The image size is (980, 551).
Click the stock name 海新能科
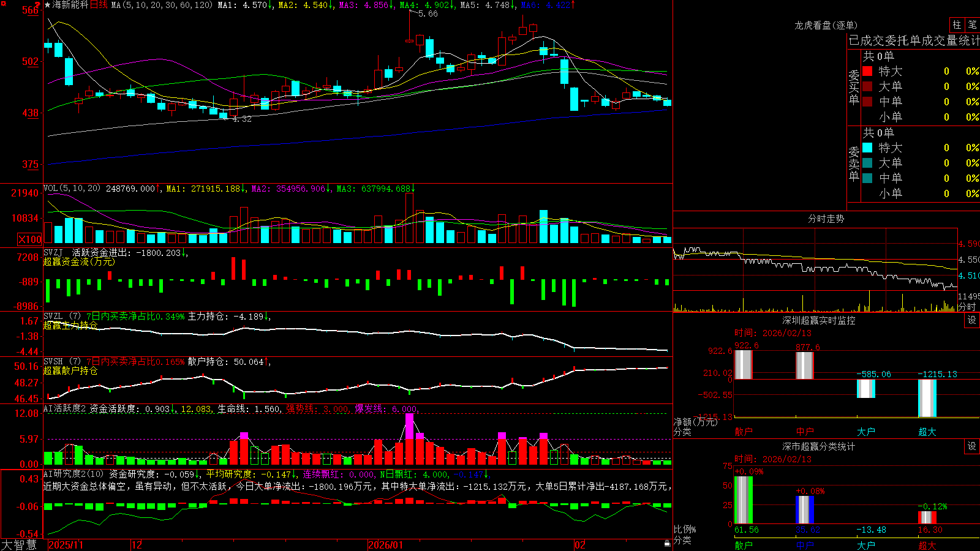point(70,5)
